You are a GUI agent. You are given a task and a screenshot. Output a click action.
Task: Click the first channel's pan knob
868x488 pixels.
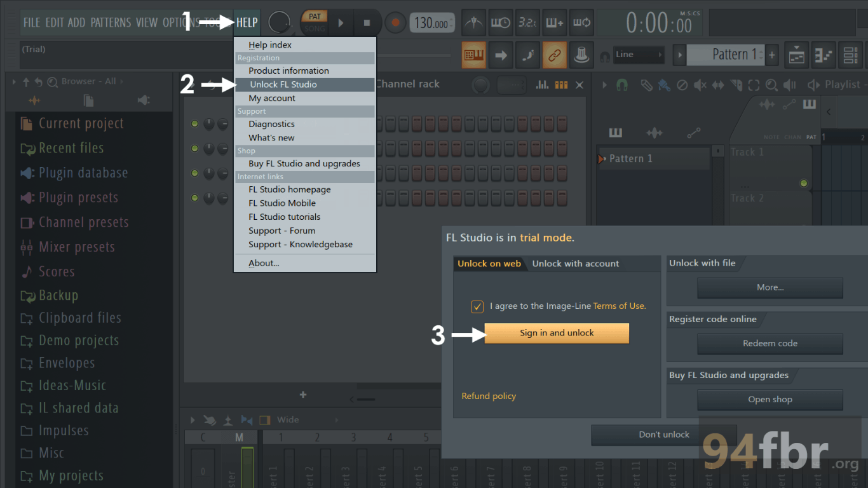(208, 124)
